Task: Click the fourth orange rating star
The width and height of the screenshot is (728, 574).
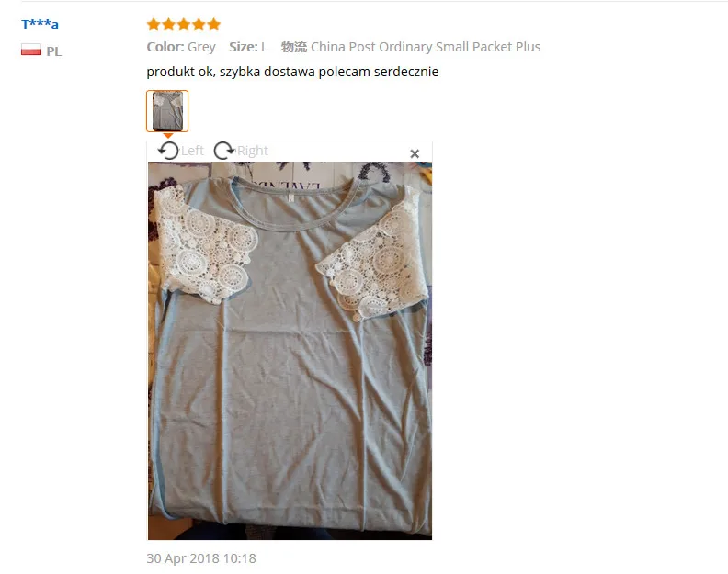Action: (x=199, y=25)
